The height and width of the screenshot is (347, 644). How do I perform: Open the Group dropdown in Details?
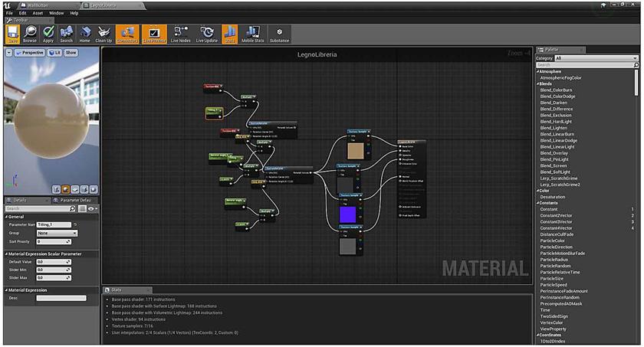(57, 233)
